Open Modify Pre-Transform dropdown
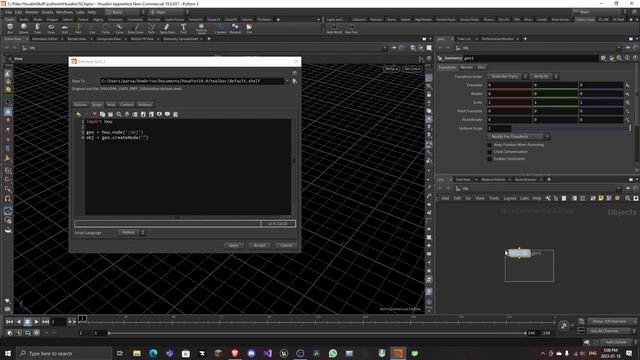The width and height of the screenshot is (640, 360). 518,137
